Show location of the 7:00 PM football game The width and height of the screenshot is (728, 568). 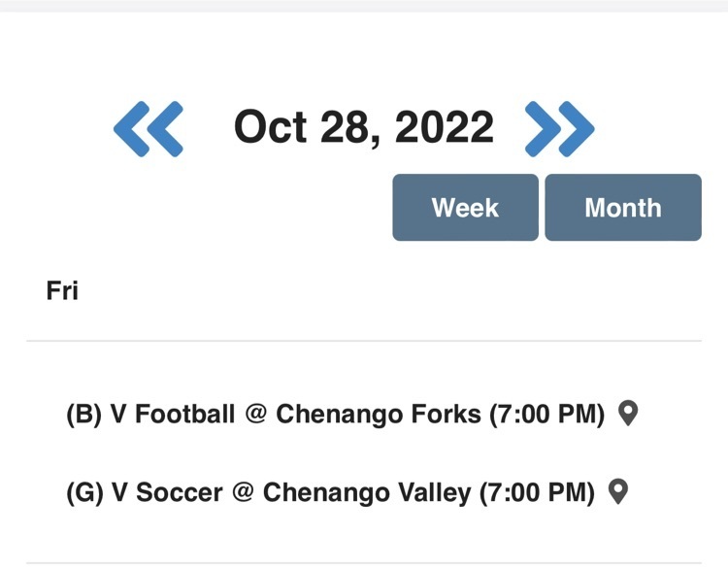tap(628, 413)
